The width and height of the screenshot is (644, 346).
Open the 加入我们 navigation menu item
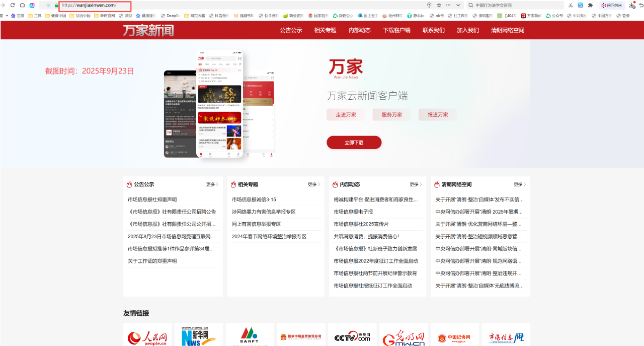click(468, 30)
